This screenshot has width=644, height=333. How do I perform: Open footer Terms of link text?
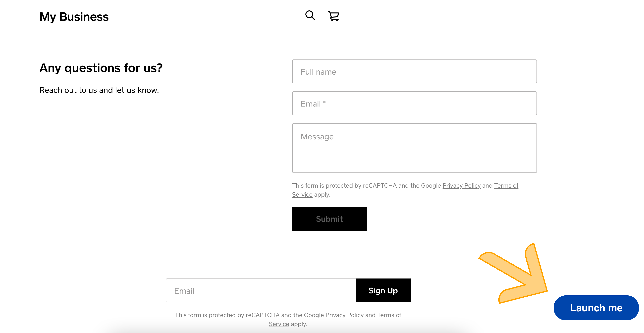point(389,315)
